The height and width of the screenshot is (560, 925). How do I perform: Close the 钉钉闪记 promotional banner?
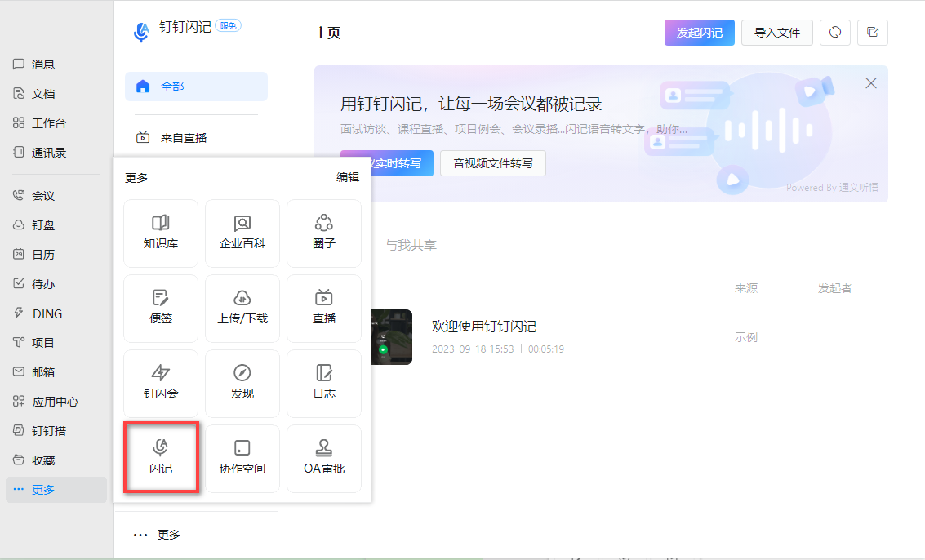click(871, 83)
